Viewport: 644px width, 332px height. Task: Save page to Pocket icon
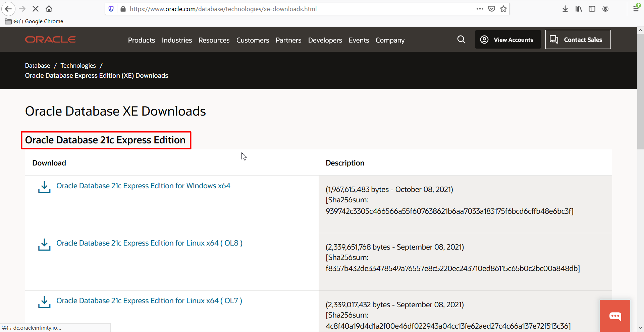tap(492, 9)
